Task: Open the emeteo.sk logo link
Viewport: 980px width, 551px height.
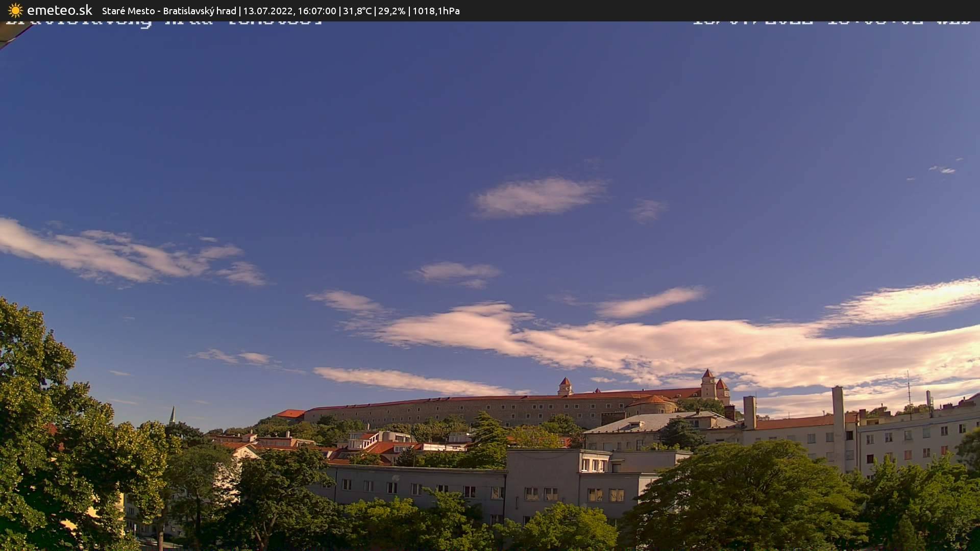Action: (59, 10)
